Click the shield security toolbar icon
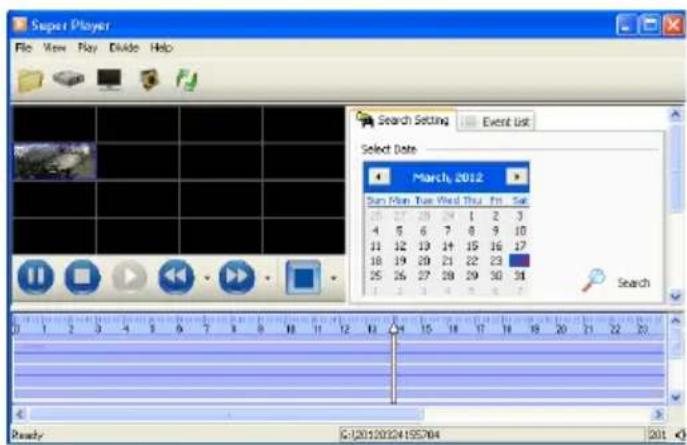This screenshot has height=445, width=687. 149,80
